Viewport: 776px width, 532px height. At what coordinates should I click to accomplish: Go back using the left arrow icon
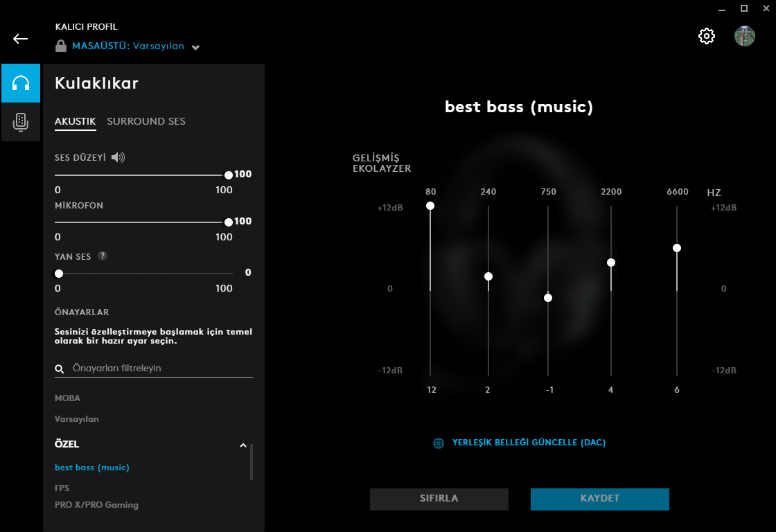pyautogui.click(x=20, y=39)
